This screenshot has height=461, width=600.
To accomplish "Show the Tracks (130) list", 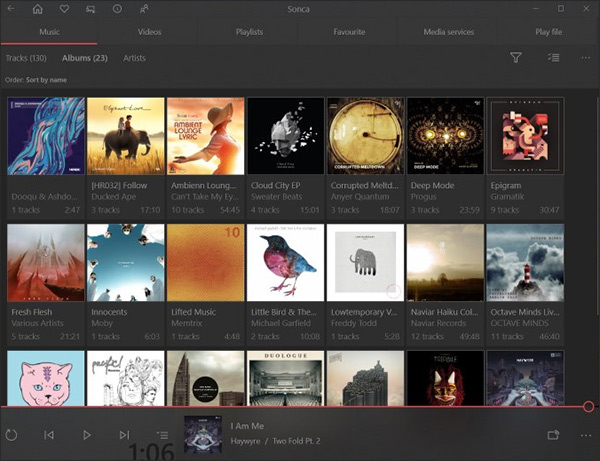I will coord(27,58).
